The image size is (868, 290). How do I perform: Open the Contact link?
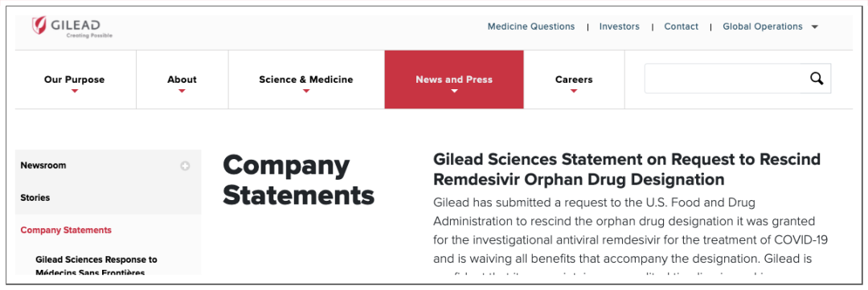681,27
